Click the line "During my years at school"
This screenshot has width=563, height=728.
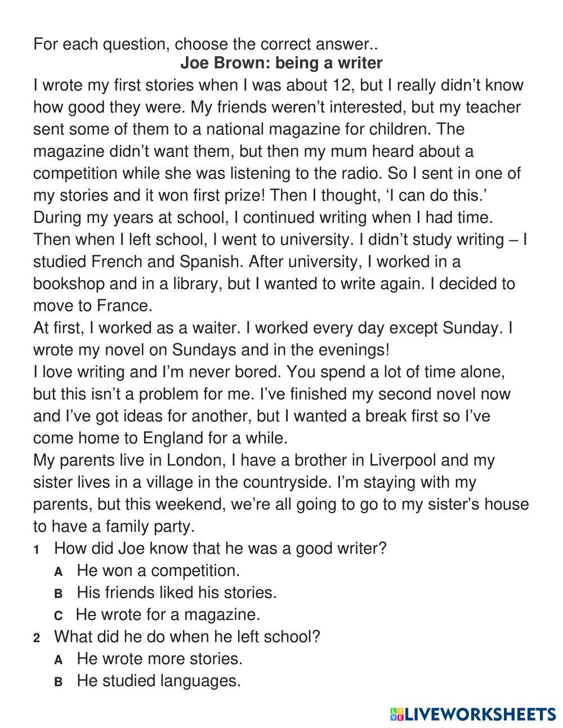point(263,217)
